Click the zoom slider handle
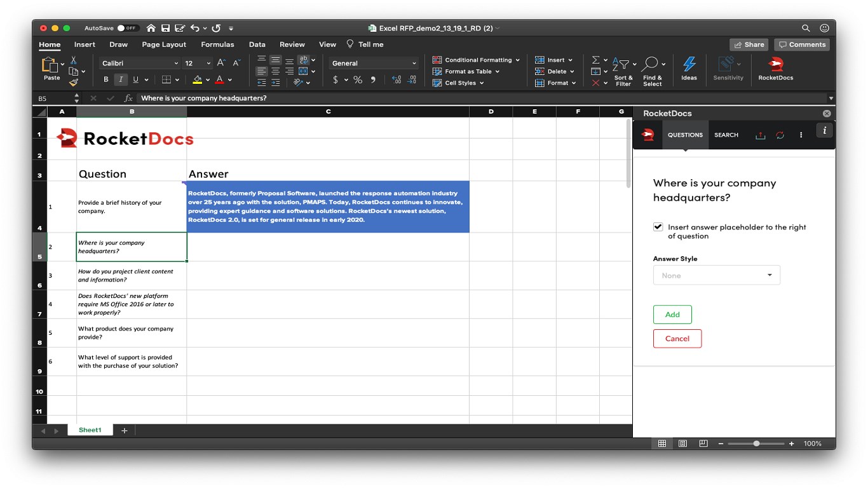 (756, 444)
